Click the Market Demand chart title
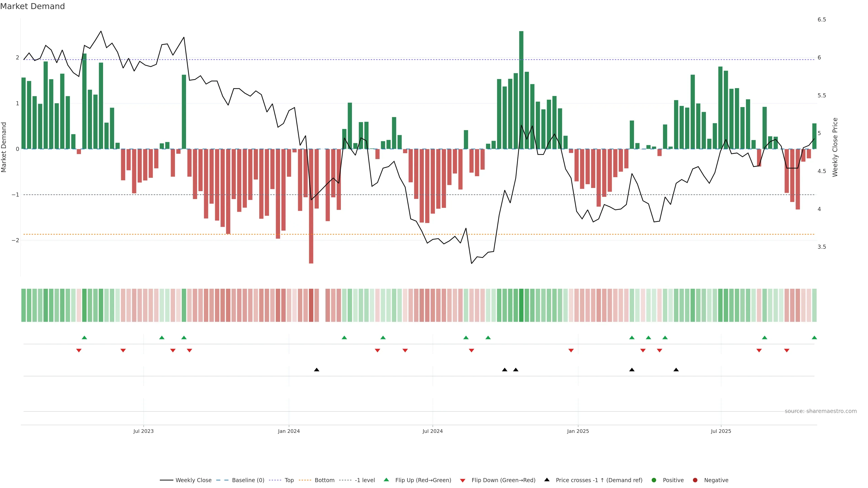The height and width of the screenshot is (488, 868). point(32,6)
